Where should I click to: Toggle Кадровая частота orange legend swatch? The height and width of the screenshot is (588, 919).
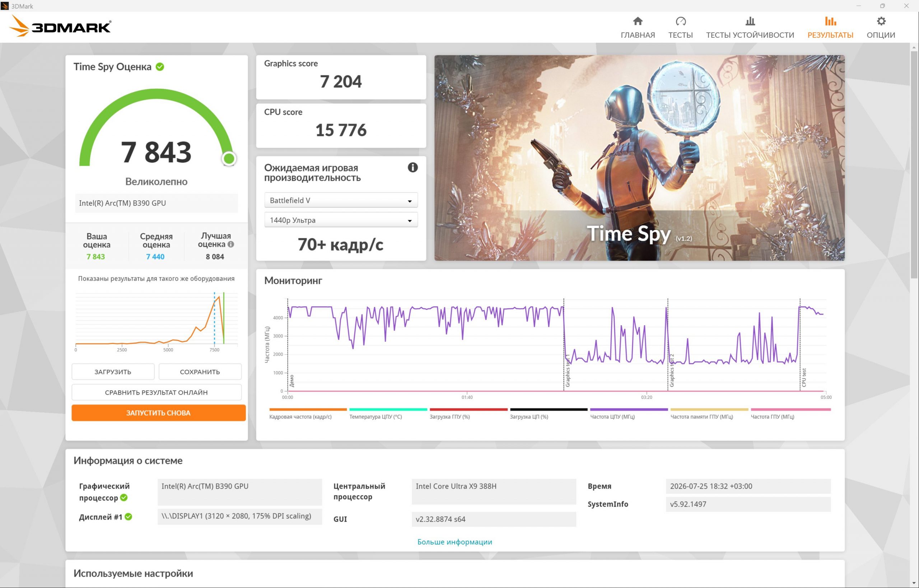pos(308,409)
